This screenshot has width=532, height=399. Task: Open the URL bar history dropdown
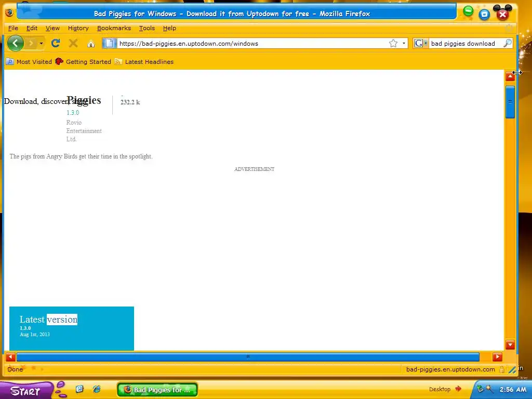(404, 43)
